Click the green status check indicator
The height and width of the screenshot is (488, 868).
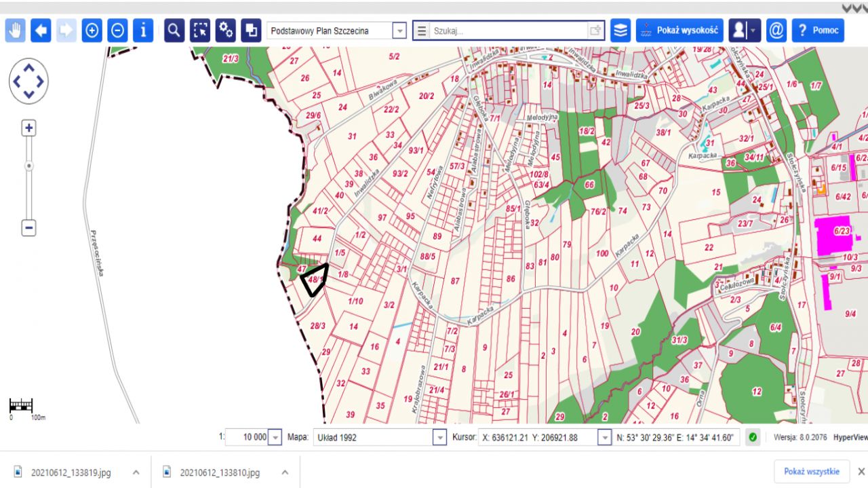pyautogui.click(x=753, y=438)
